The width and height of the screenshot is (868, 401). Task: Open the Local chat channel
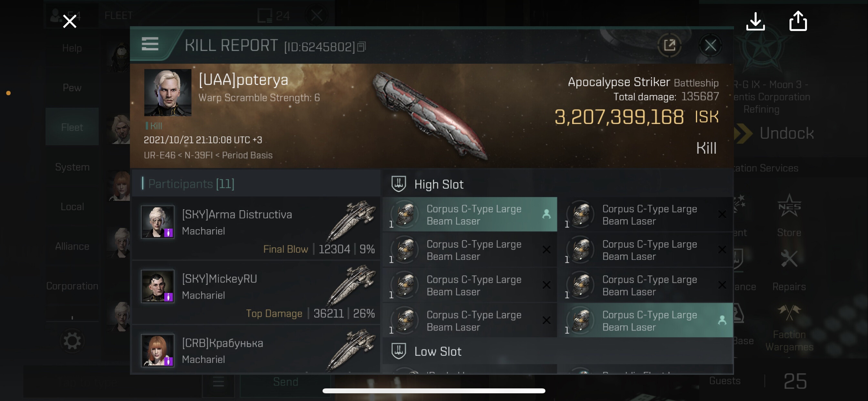coord(72,207)
